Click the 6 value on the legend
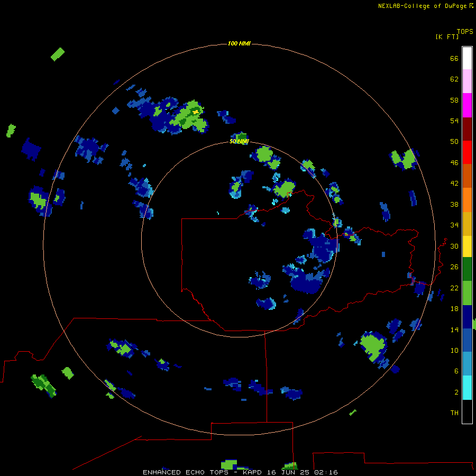This screenshot has width=476, height=476. (456, 371)
